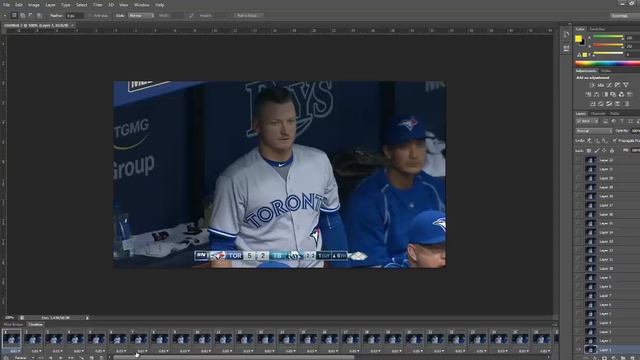The height and width of the screenshot is (360, 640).
Task: Select the Add to selection icon
Action: [22, 16]
